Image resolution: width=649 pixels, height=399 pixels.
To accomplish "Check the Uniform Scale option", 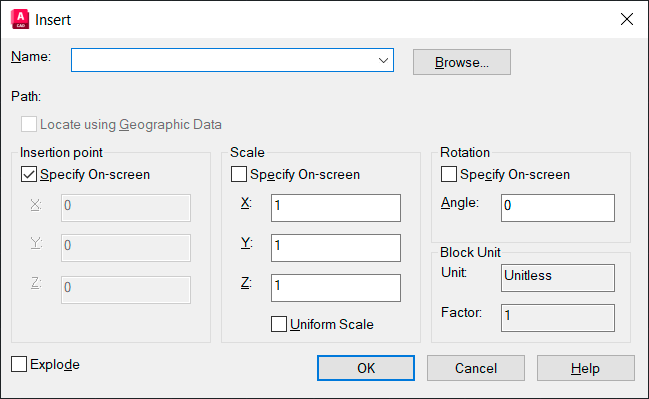I will coord(279,324).
